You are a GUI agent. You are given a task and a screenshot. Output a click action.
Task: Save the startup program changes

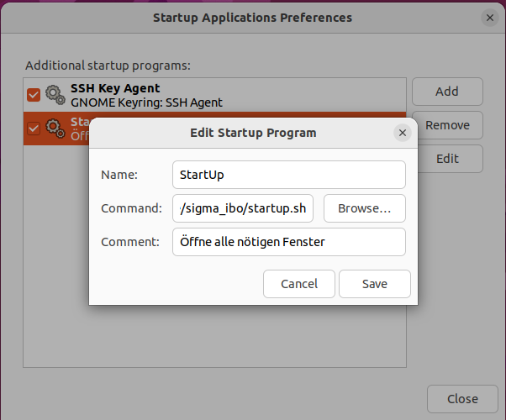click(x=375, y=284)
